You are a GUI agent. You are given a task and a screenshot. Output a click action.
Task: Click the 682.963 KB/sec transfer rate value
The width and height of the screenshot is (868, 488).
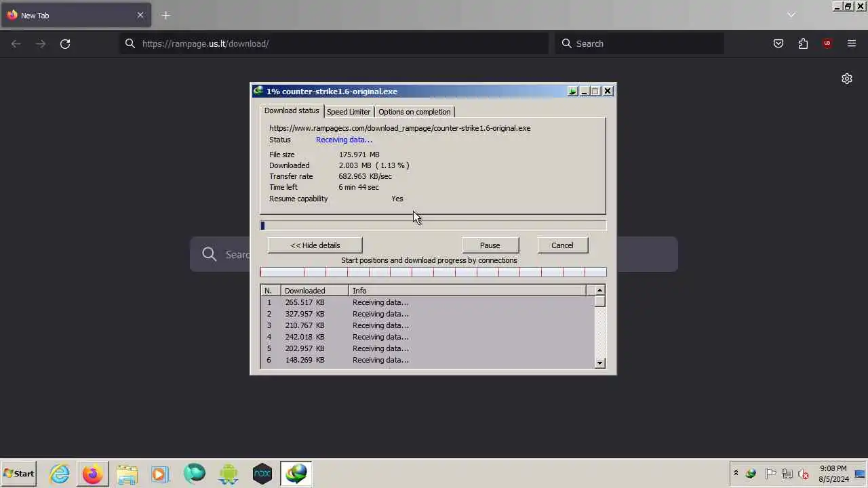coord(366,176)
